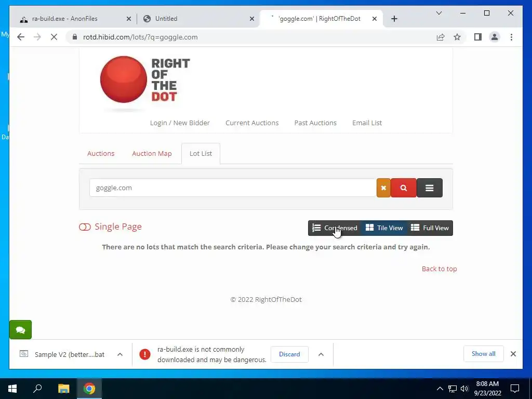View site information via the padlock icon
Viewport: 532px width, 399px height.
[x=75, y=37]
